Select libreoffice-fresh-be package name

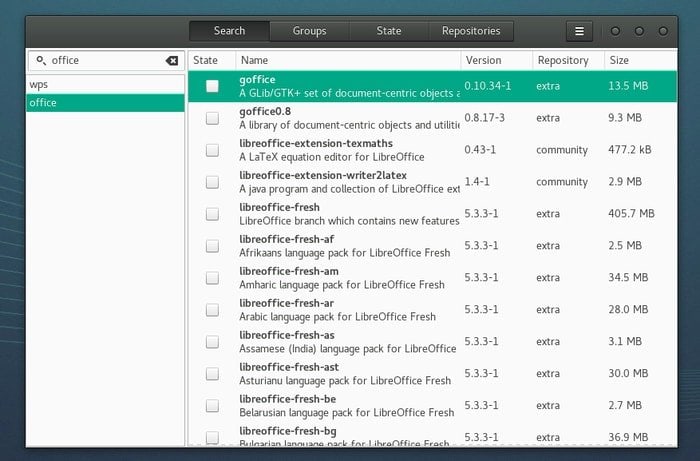(x=288, y=399)
